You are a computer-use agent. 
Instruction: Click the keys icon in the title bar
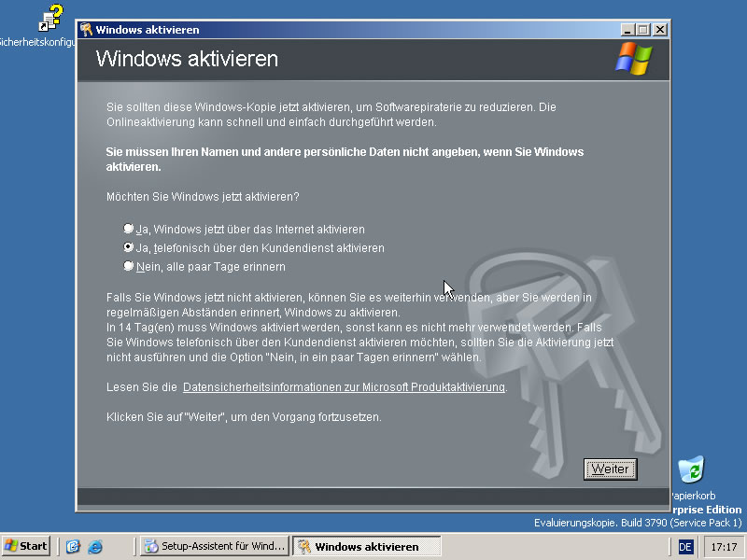86,30
